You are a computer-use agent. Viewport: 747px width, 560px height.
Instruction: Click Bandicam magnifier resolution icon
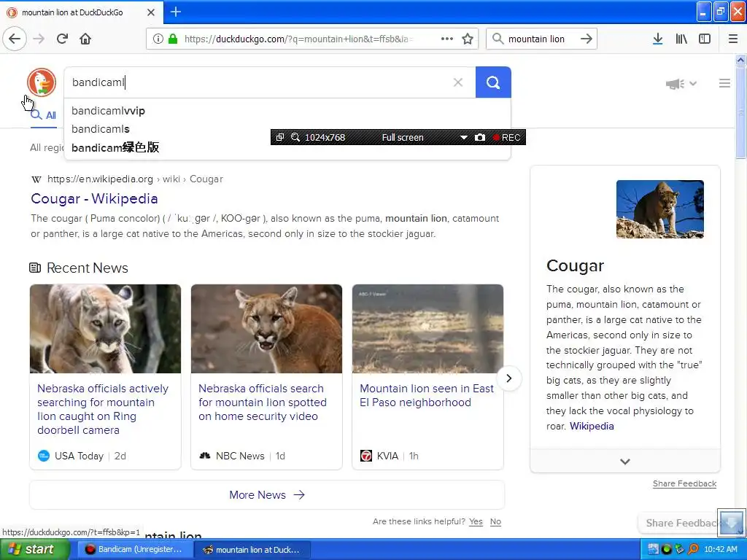[295, 137]
